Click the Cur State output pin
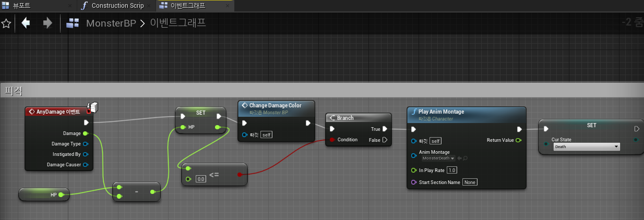 (x=636, y=139)
